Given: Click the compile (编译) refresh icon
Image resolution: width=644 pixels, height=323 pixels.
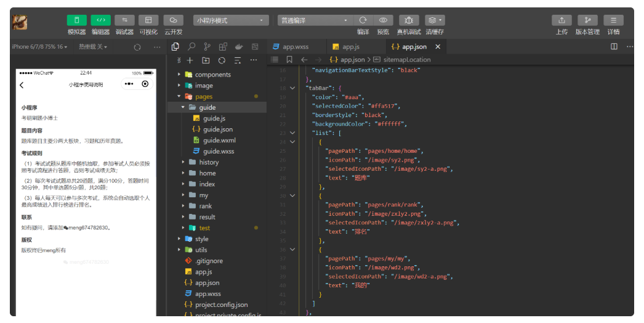Looking at the screenshot, I should point(363,20).
